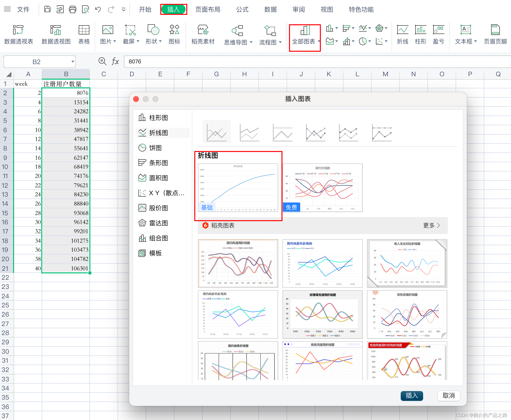Select the basic line chart preview thumbnail
Image resolution: width=511 pixels, height=420 pixels.
click(238, 188)
